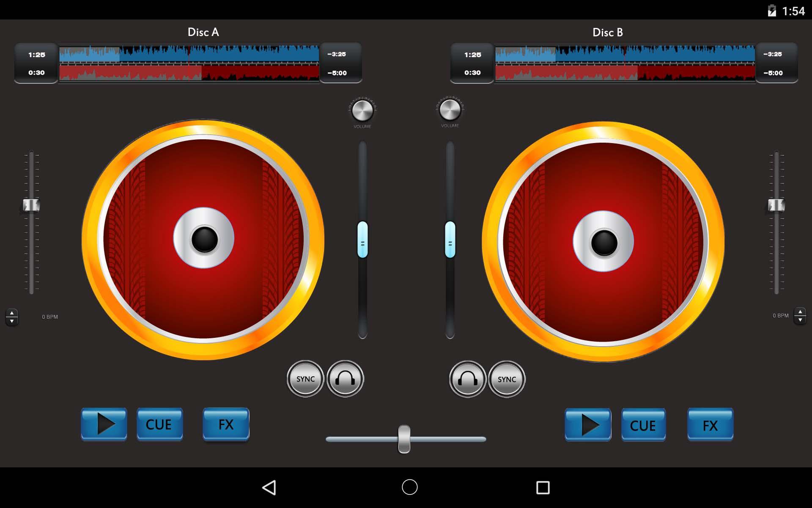Toggle Disc A headphone monitoring

click(345, 378)
